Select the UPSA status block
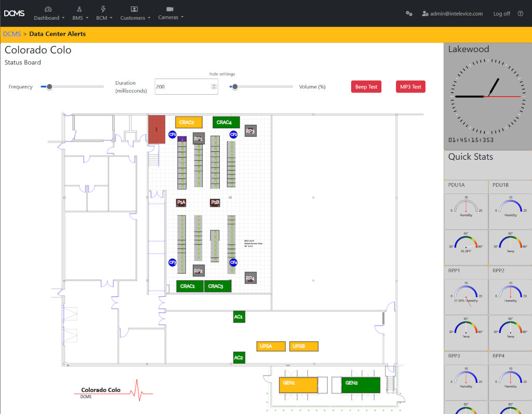 click(271, 346)
